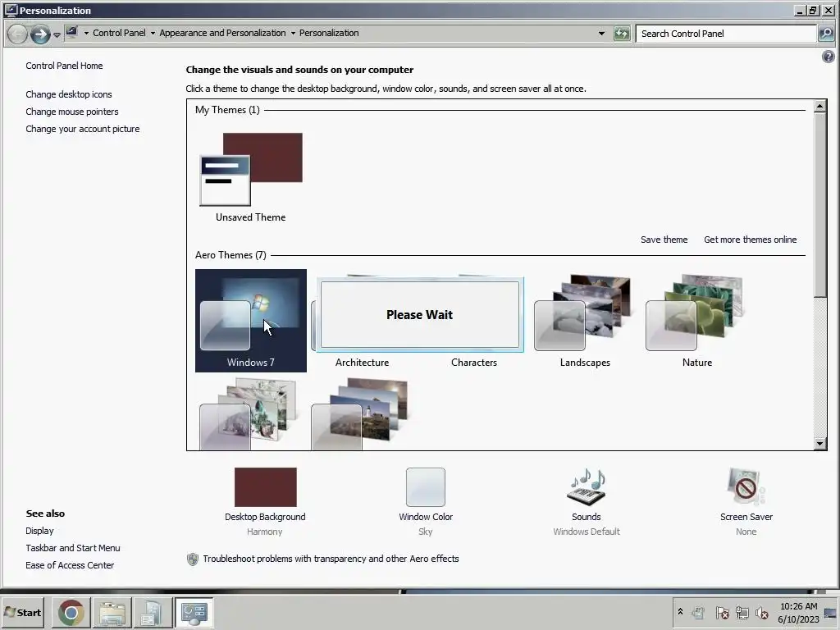Click the Personalization window title icon
The image size is (840, 630).
pyautogui.click(x=11, y=10)
